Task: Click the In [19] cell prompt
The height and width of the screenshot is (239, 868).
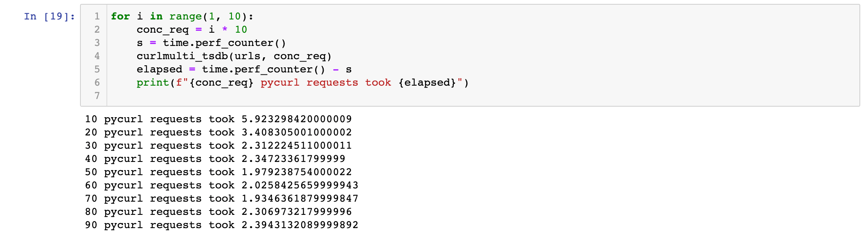Action: point(49,16)
